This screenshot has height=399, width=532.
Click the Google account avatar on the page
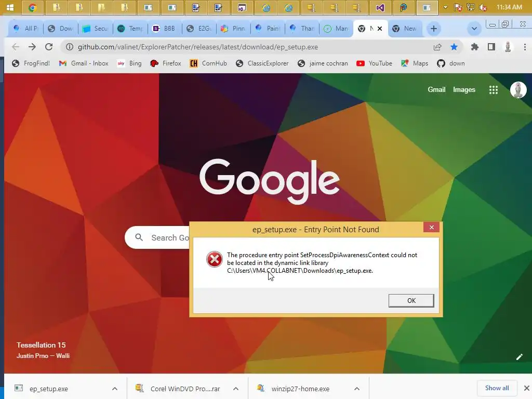(518, 90)
